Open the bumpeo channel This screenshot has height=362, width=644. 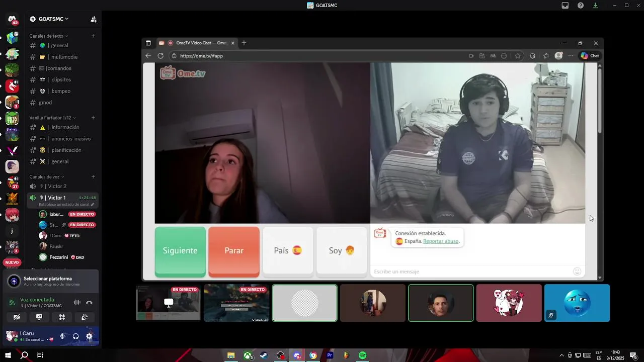(63, 91)
